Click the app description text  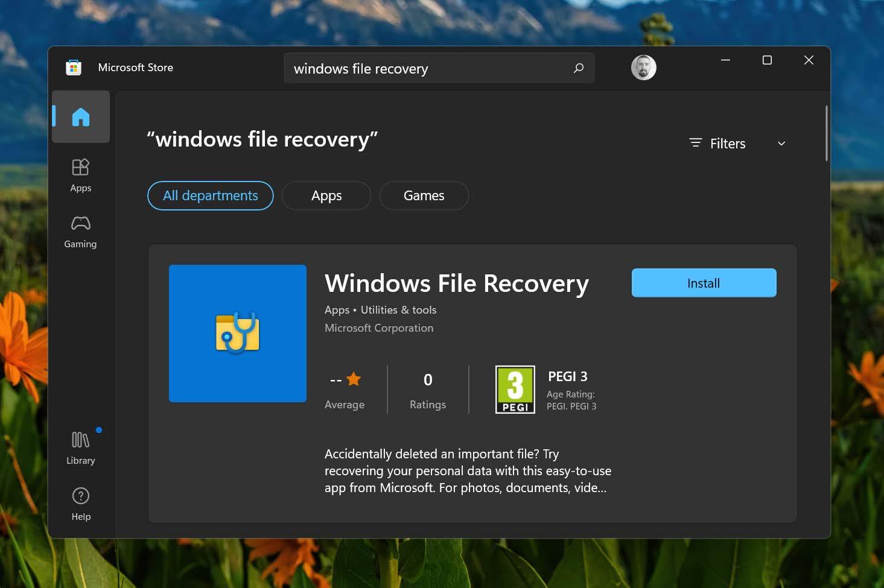468,471
